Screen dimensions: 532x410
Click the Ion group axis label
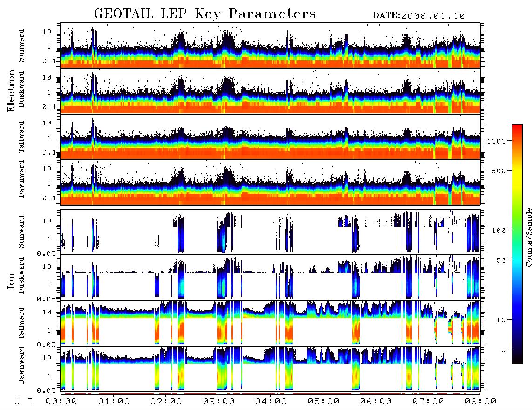coord(11,280)
